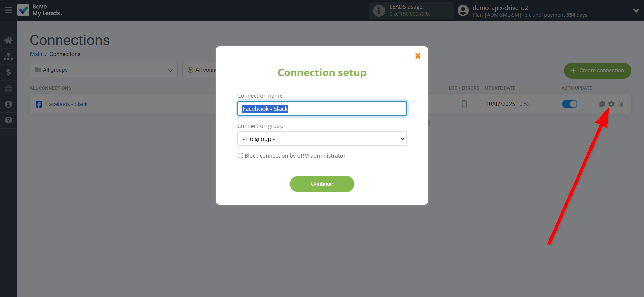Click the briefcase icon in sidebar
This screenshot has width=644, height=297.
[x=8, y=88]
